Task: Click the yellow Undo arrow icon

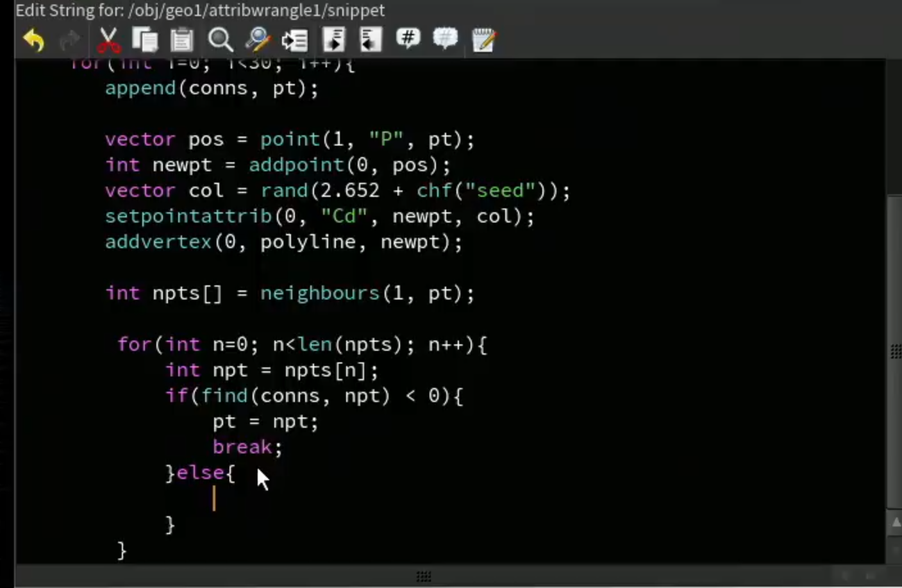Action: click(33, 40)
